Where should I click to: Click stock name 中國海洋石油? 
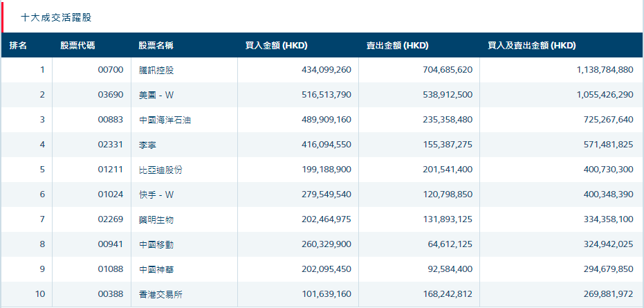click(x=165, y=120)
